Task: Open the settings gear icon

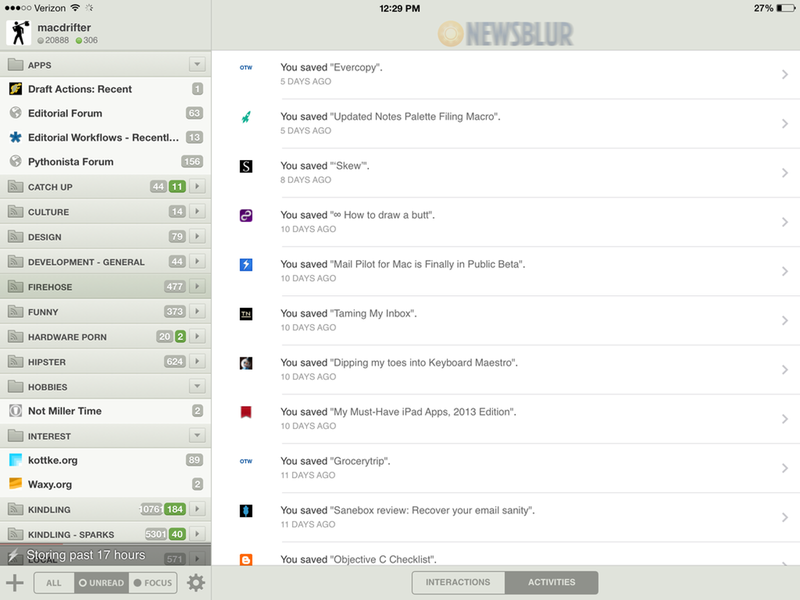Action: [x=196, y=583]
